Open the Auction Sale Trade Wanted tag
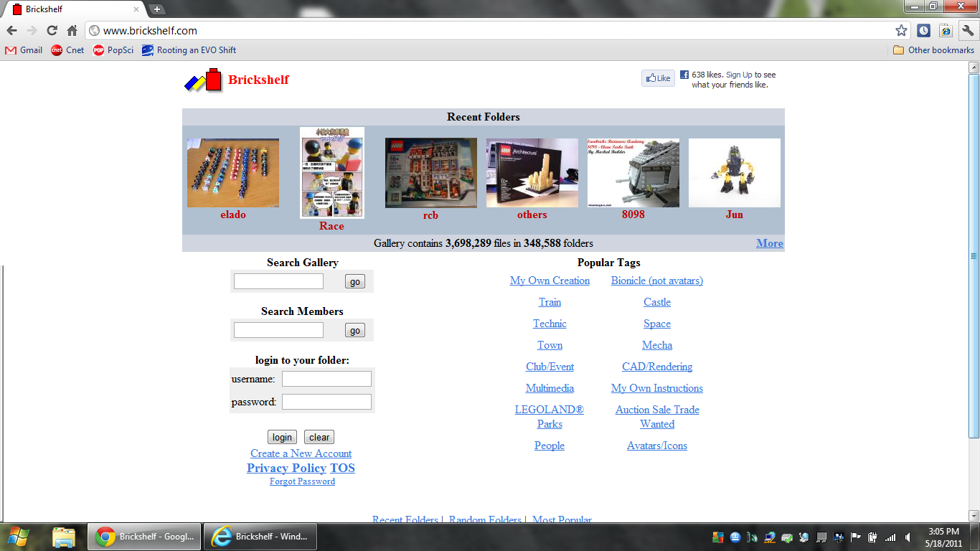Viewport: 980px width, 551px height. (x=657, y=417)
